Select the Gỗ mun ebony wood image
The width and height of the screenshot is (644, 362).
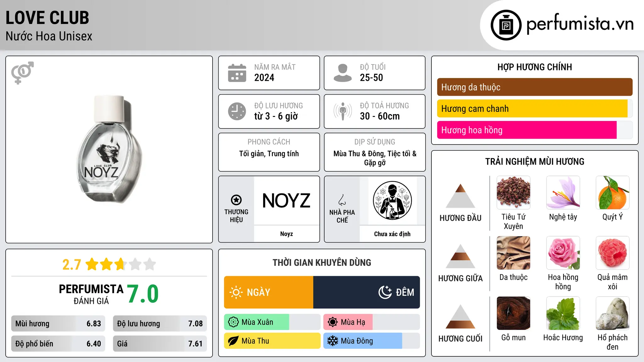[514, 313]
